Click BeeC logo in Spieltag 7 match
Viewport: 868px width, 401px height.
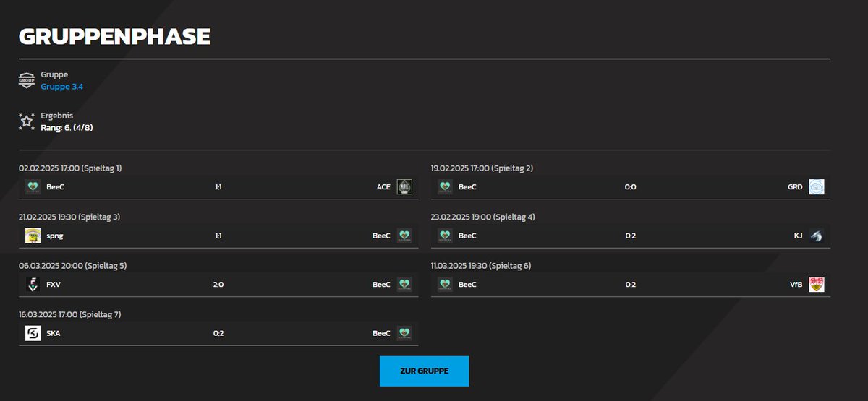tap(404, 333)
